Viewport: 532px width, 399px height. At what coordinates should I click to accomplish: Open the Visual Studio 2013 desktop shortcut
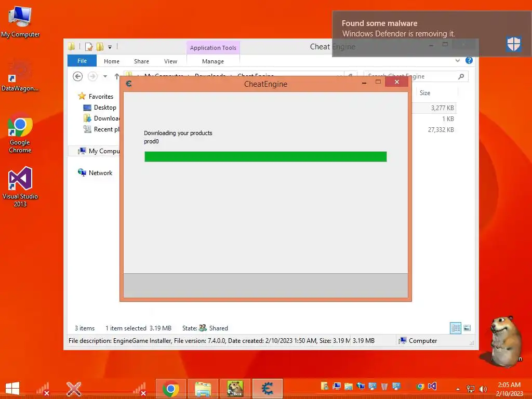pos(20,187)
